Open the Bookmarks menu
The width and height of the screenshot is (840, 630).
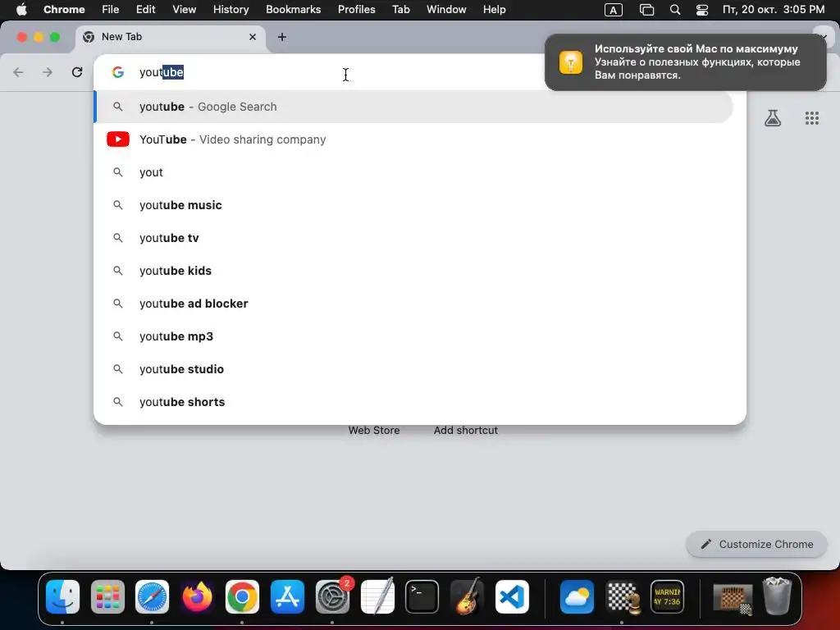coord(293,10)
